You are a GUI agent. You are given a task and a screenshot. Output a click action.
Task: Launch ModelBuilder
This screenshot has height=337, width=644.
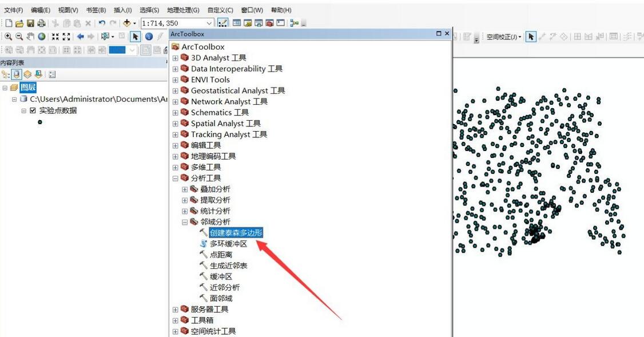294,23
